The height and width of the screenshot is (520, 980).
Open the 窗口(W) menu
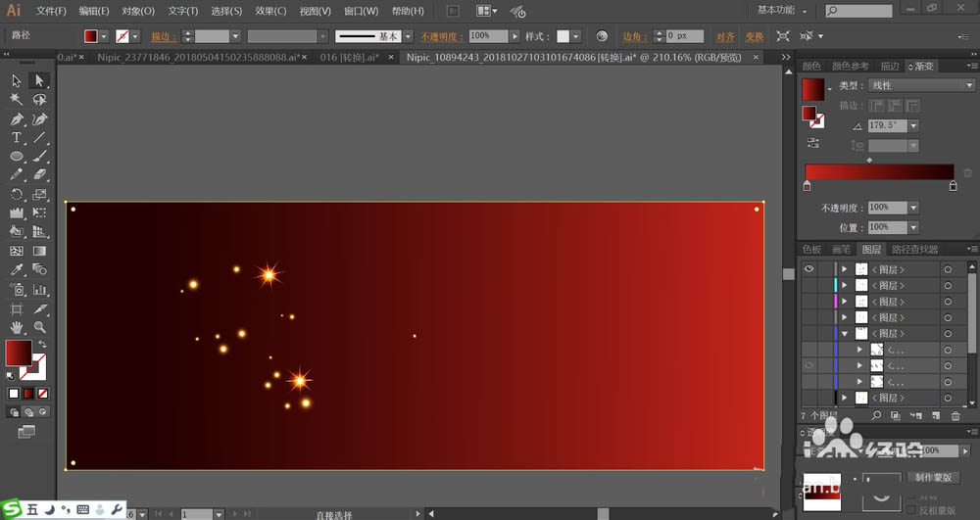(x=362, y=11)
